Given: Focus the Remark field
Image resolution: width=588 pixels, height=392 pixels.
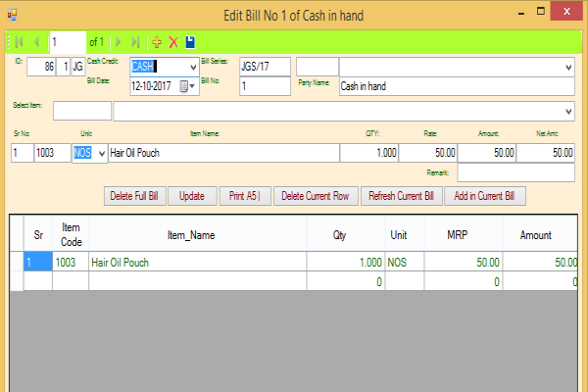Looking at the screenshot, I should click(x=516, y=172).
